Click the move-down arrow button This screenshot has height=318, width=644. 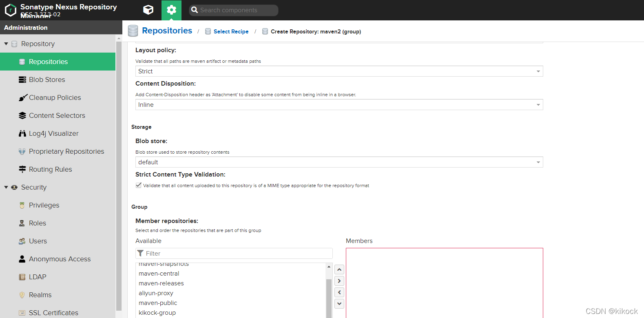click(339, 304)
